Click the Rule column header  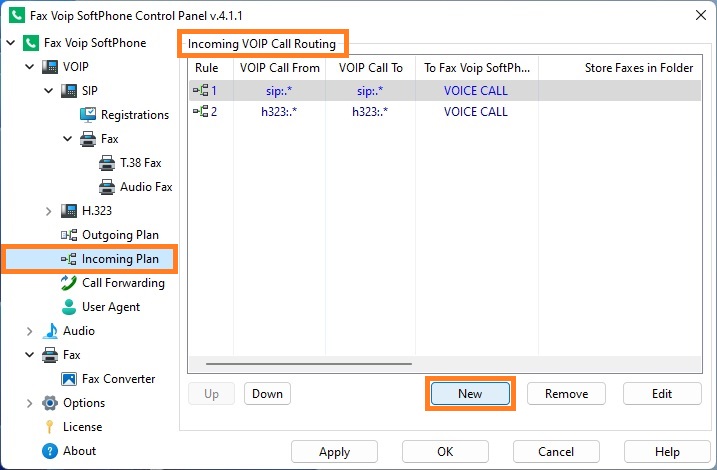click(211, 68)
